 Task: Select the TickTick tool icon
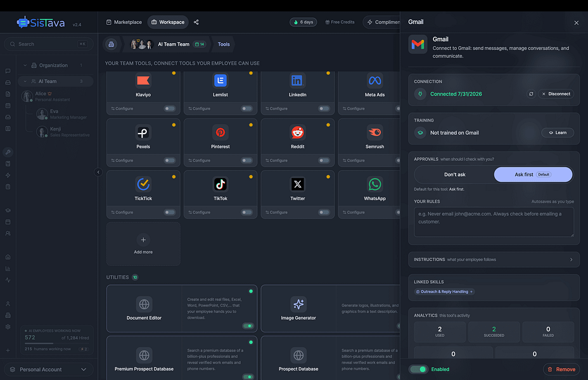click(143, 184)
